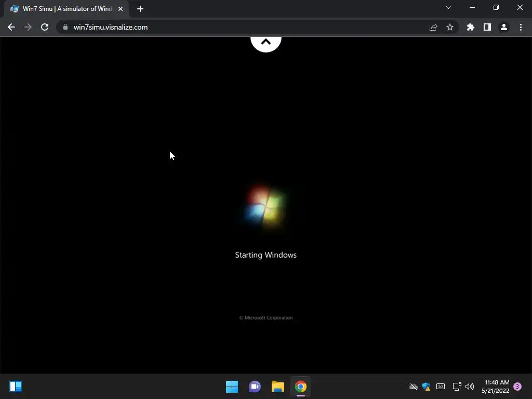View site info via the lock icon
The height and width of the screenshot is (399, 532).
pyautogui.click(x=65, y=27)
